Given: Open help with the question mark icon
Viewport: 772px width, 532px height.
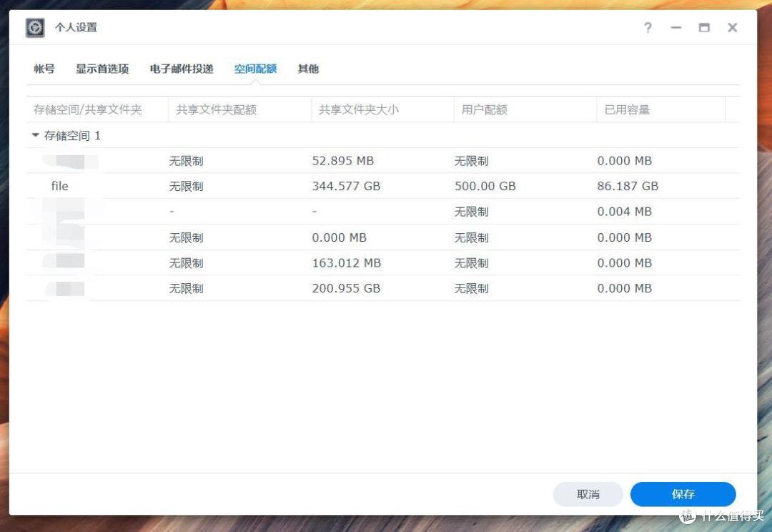Looking at the screenshot, I should pos(648,28).
